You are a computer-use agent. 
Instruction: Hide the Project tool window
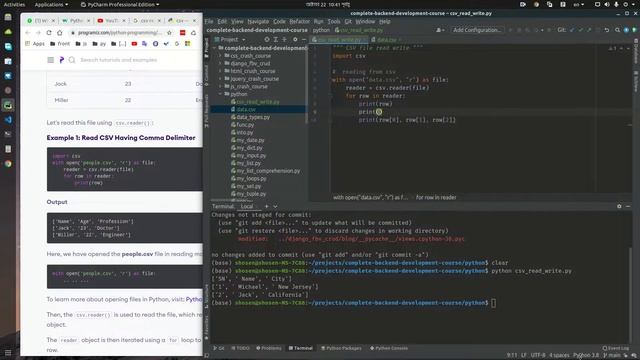tap(304, 40)
